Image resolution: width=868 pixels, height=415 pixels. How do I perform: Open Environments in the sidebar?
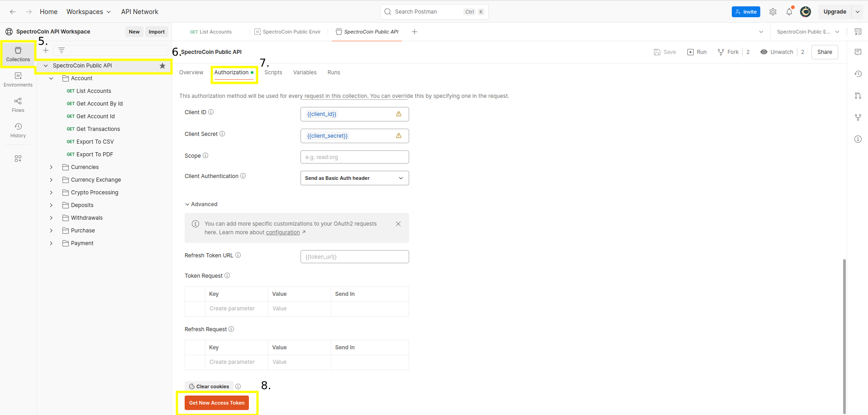click(18, 80)
